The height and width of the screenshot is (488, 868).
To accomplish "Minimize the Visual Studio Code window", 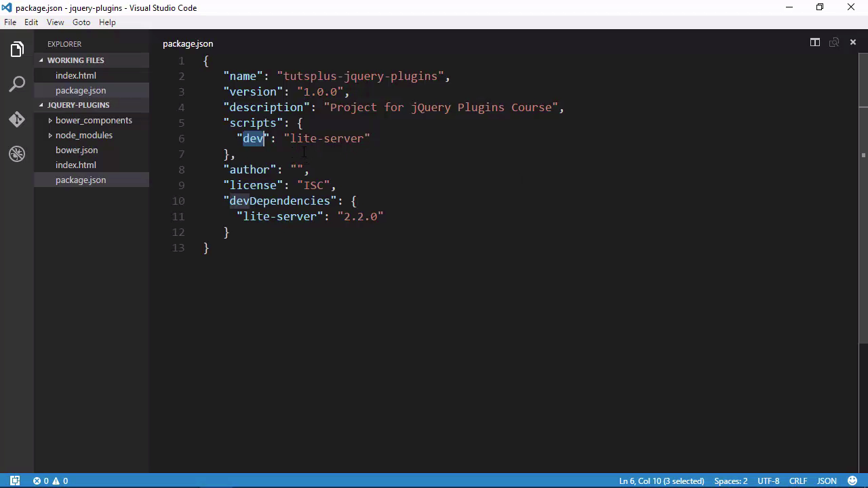I will tap(789, 7).
